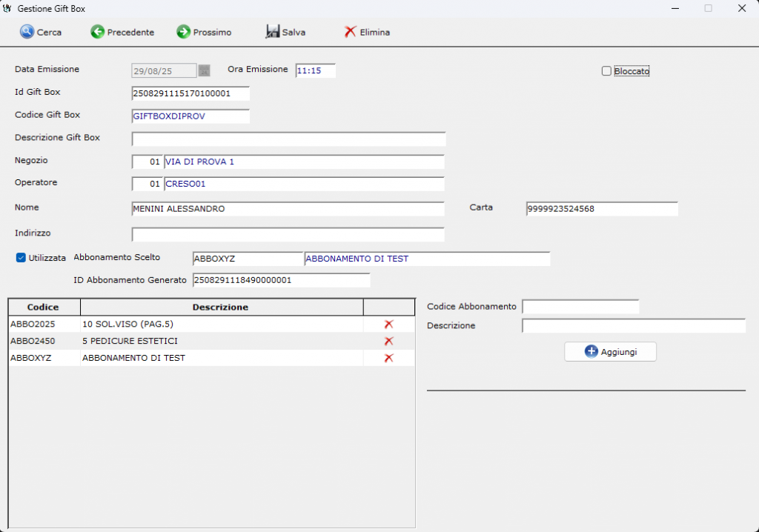
Task: Delete the ABBOXYZ test subscription row
Action: click(x=388, y=358)
